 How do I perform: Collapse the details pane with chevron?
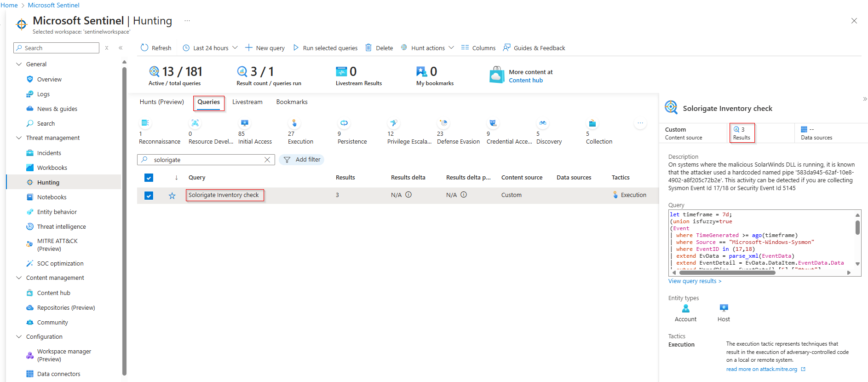click(865, 99)
